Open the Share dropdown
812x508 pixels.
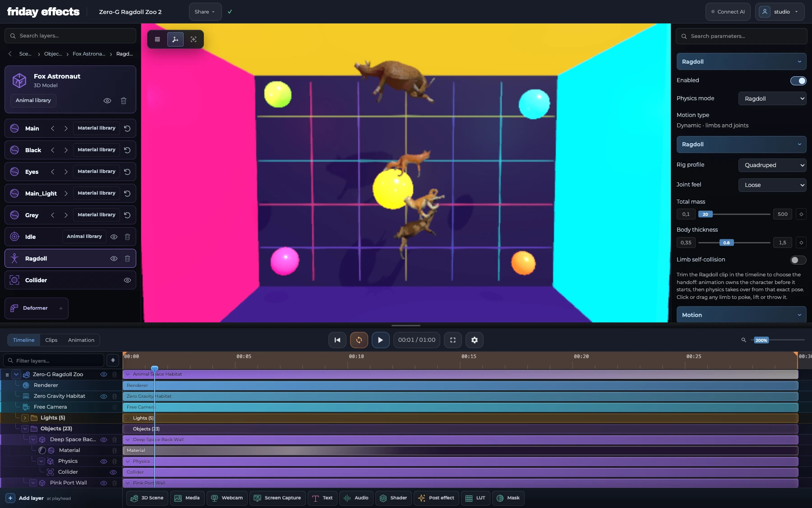coord(205,12)
